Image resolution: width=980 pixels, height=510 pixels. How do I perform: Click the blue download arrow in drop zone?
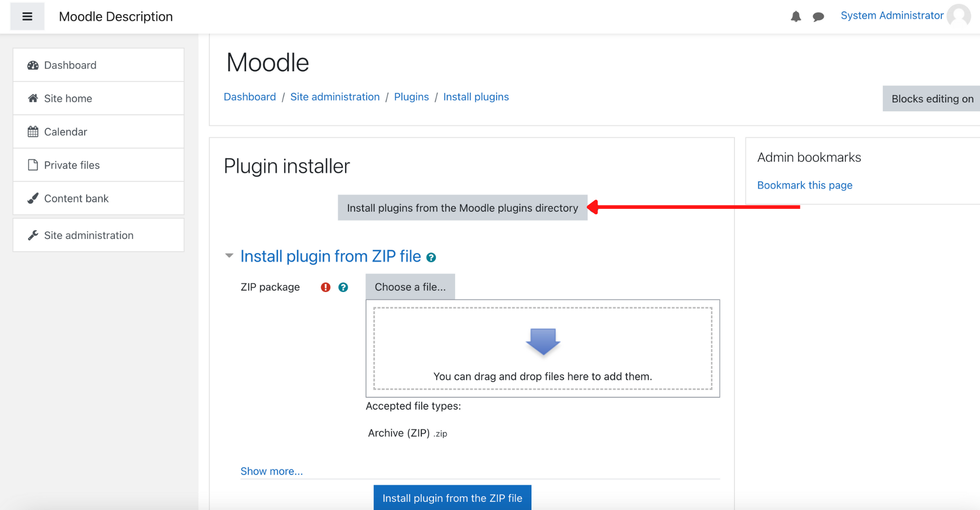pos(543,341)
